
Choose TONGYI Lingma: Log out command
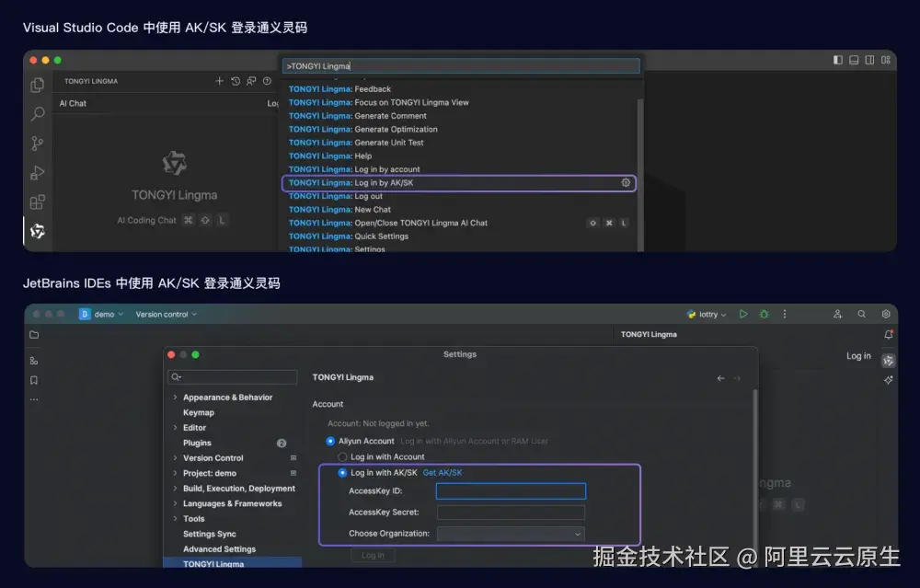tap(459, 196)
